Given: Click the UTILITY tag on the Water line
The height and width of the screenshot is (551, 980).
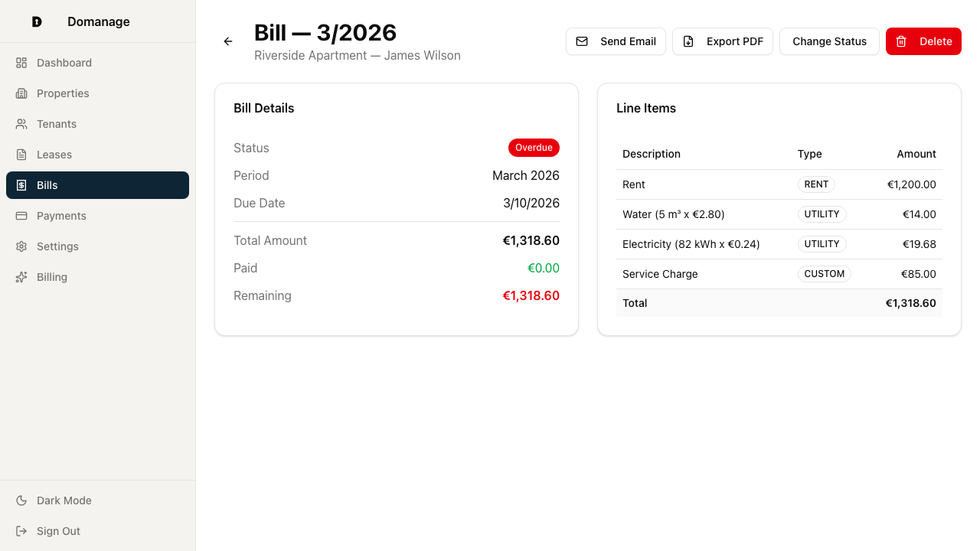Looking at the screenshot, I should [822, 214].
